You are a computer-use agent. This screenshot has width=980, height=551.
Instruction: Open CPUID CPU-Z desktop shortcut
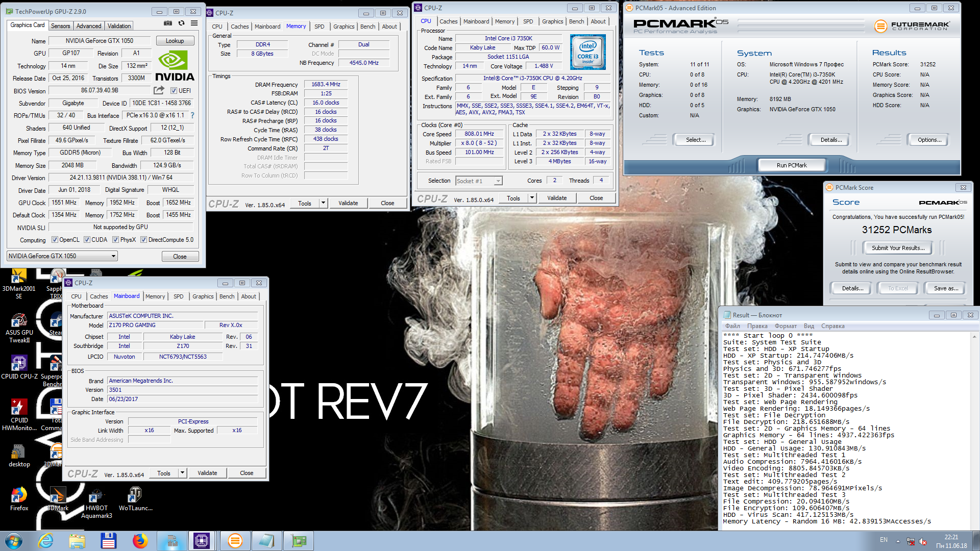tap(19, 367)
